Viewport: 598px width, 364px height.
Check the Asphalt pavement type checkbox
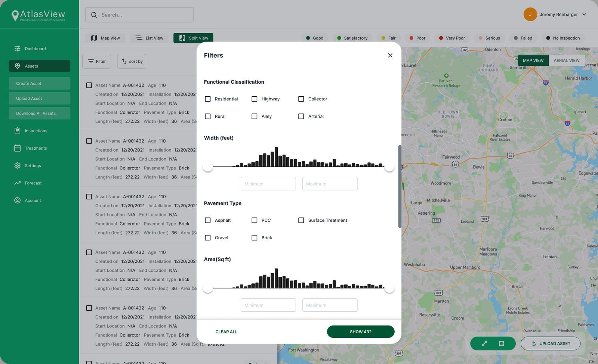pos(208,220)
